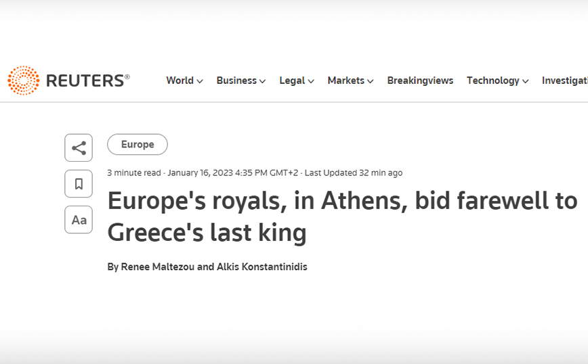The width and height of the screenshot is (588, 364).
Task: Expand the Business dropdown arrow
Action: click(262, 81)
